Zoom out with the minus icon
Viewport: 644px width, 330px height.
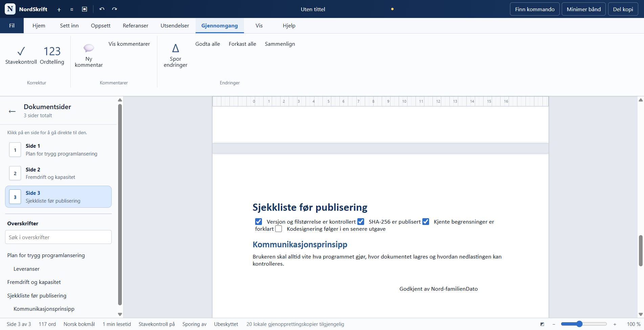pyautogui.click(x=554, y=324)
